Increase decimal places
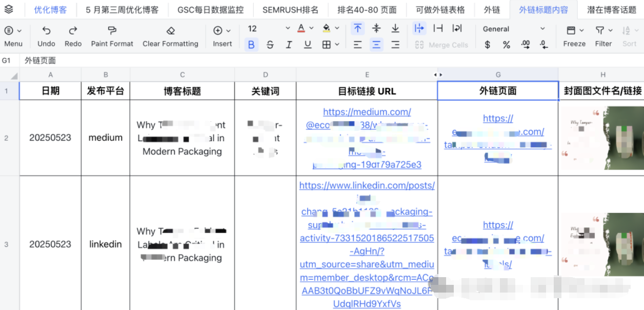The image size is (644, 310). click(x=526, y=45)
